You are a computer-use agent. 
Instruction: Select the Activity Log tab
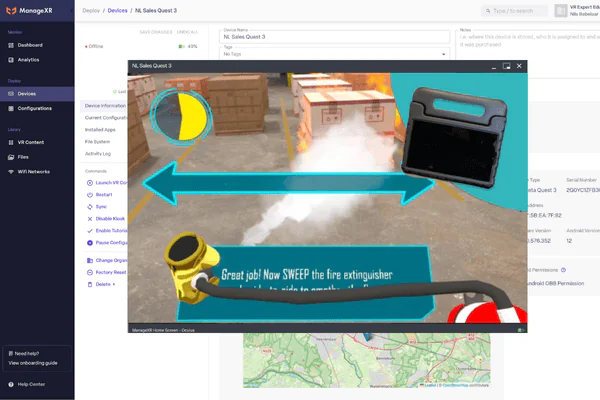[98, 154]
